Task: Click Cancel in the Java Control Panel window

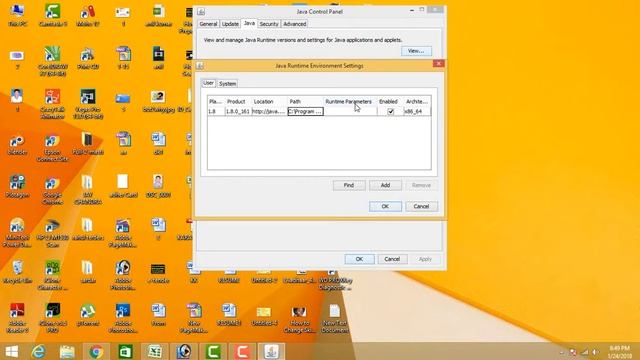Action: 392,259
